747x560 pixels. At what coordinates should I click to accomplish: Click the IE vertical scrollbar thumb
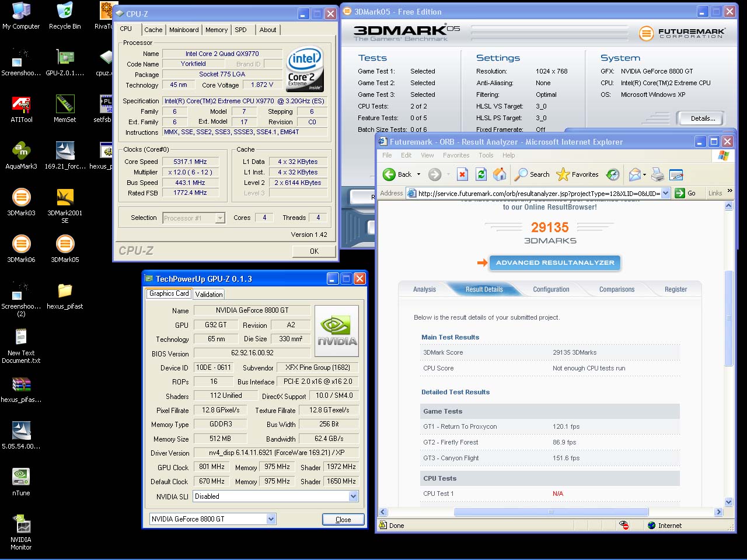(728, 318)
